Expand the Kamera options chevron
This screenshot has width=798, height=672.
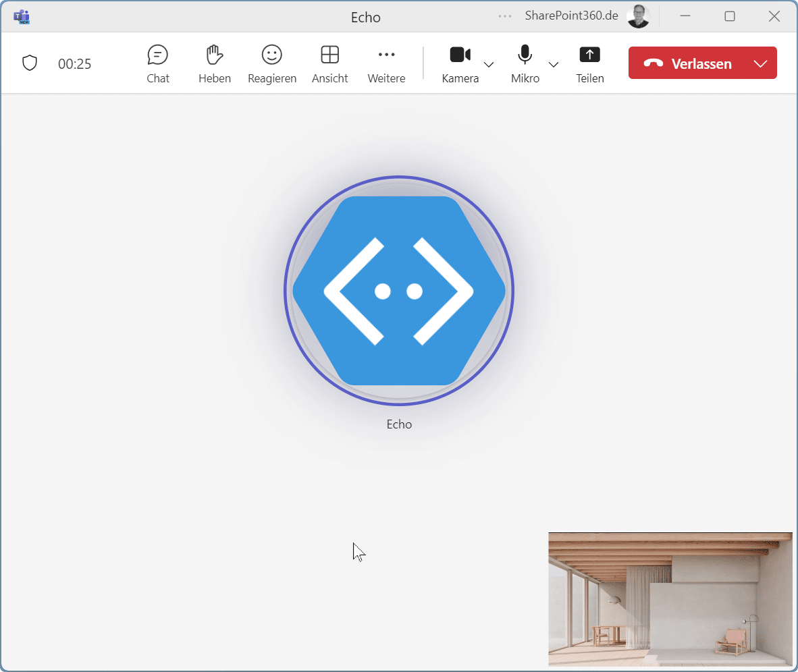pos(489,65)
